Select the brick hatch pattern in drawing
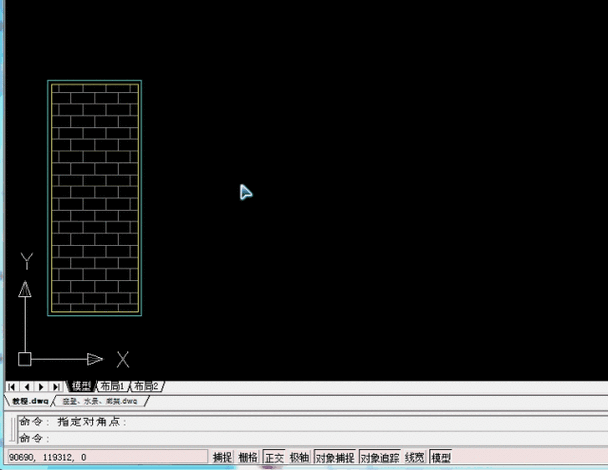This screenshot has width=608, height=470. click(94, 197)
